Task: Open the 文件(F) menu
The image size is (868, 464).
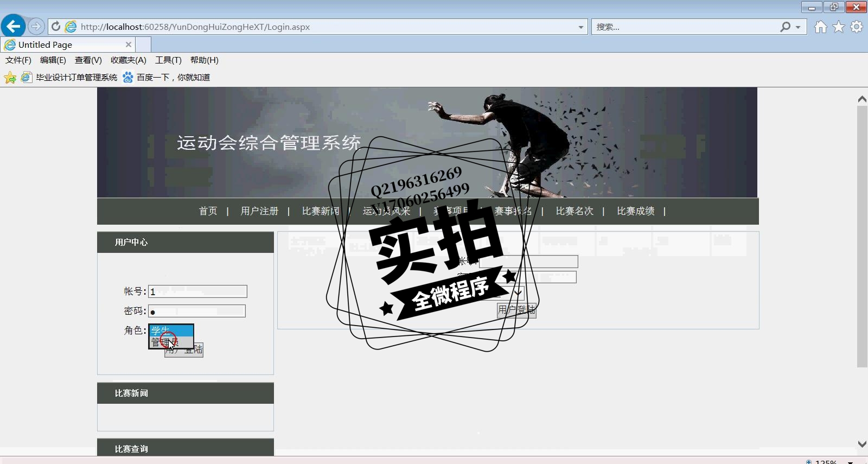Action: (18, 60)
